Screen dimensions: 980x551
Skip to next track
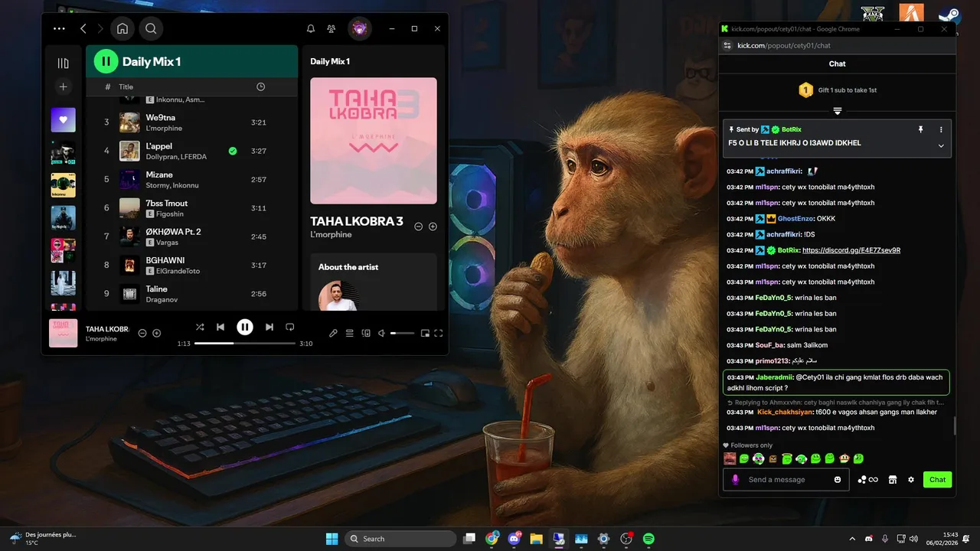(269, 327)
